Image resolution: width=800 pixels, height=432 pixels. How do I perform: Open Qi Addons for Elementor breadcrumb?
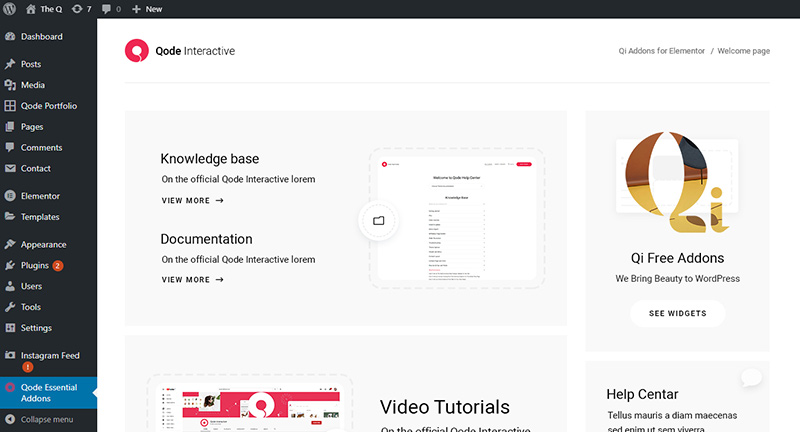point(661,51)
